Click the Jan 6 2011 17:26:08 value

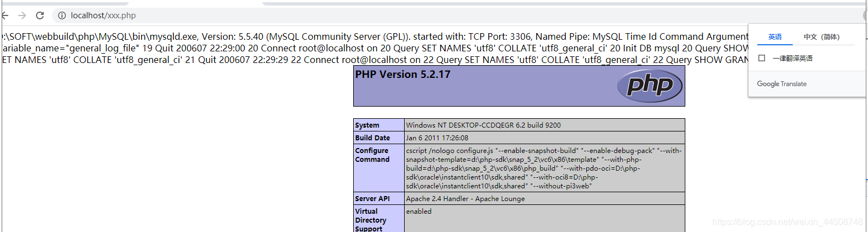tap(437, 138)
